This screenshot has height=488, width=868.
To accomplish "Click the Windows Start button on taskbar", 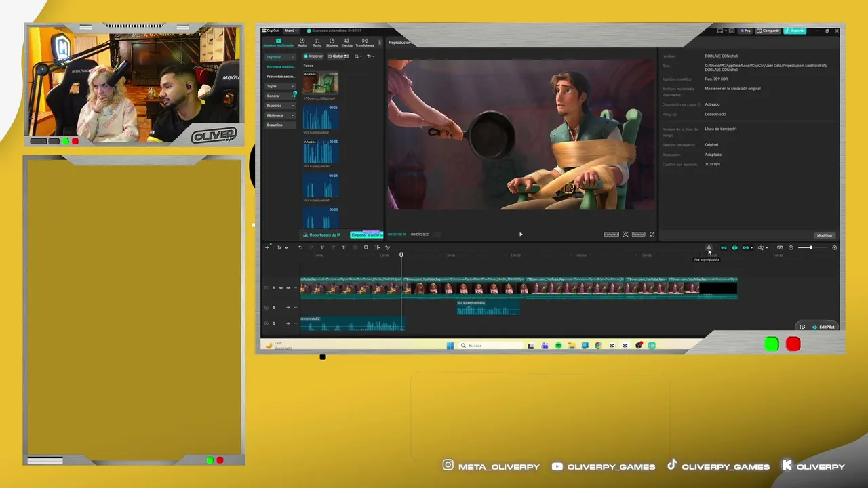I will [450, 346].
